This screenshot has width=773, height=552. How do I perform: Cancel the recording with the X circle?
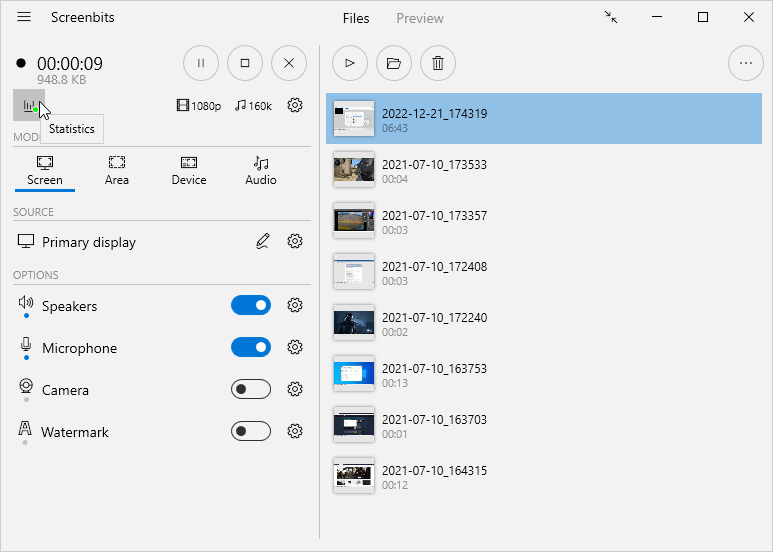pos(289,63)
